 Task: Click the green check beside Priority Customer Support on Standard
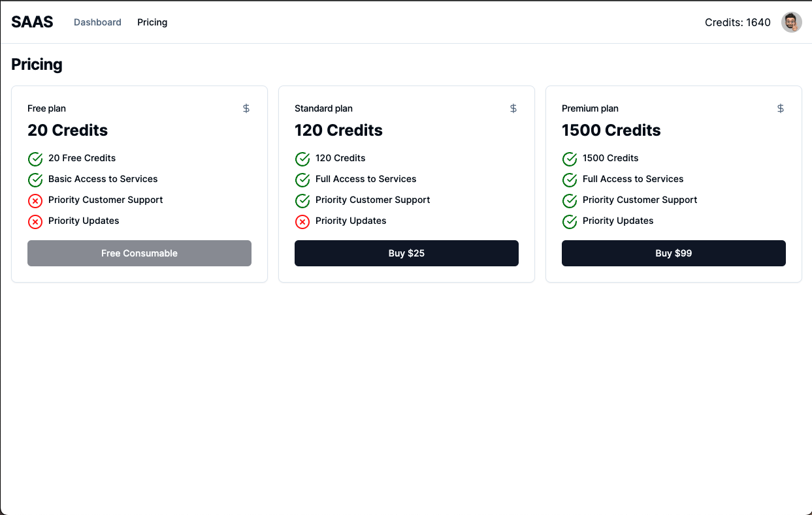click(x=302, y=200)
